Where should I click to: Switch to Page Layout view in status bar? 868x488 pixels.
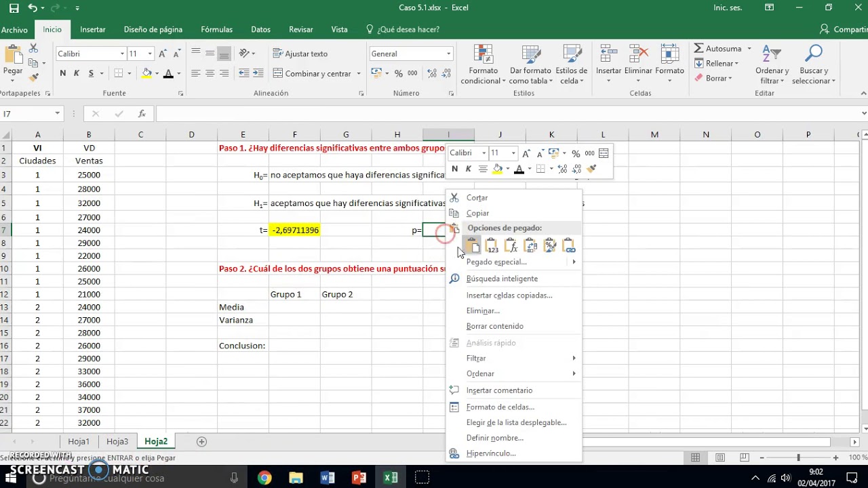click(x=720, y=457)
